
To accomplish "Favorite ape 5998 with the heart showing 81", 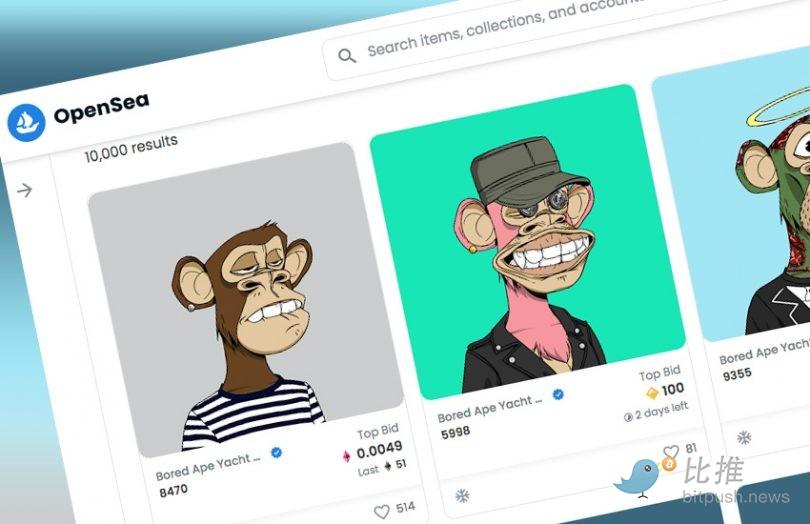I will (x=671, y=452).
